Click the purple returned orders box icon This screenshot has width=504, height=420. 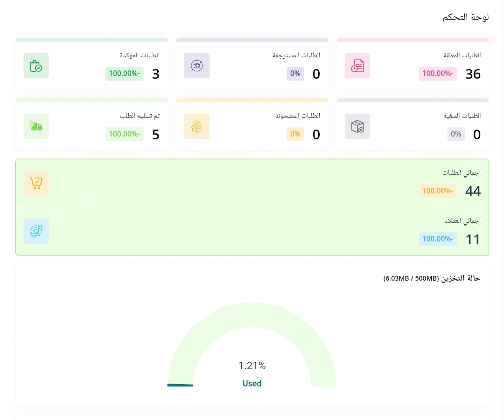click(x=196, y=66)
